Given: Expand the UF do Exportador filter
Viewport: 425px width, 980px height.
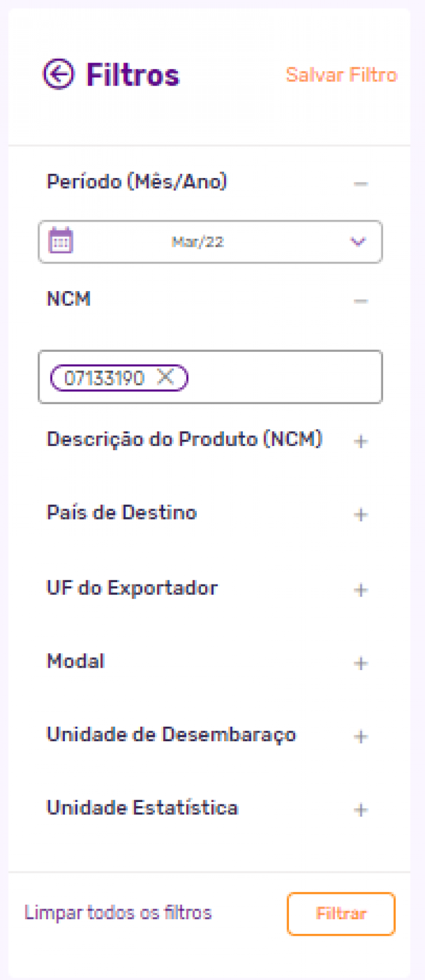Looking at the screenshot, I should 360,590.
